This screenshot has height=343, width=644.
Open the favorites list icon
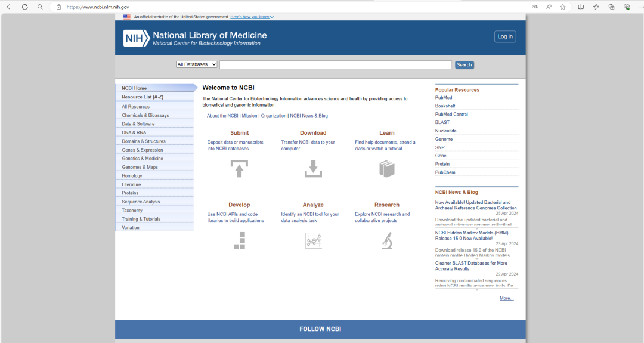596,7
